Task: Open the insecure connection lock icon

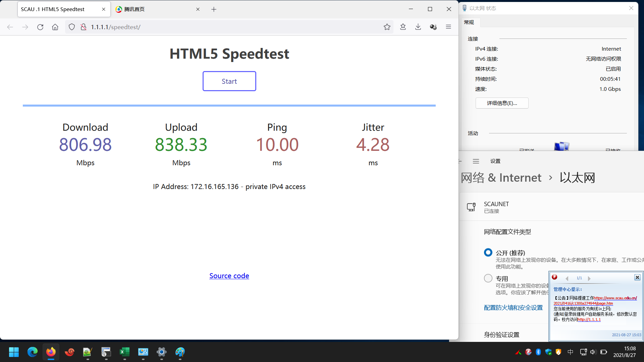Action: click(84, 27)
